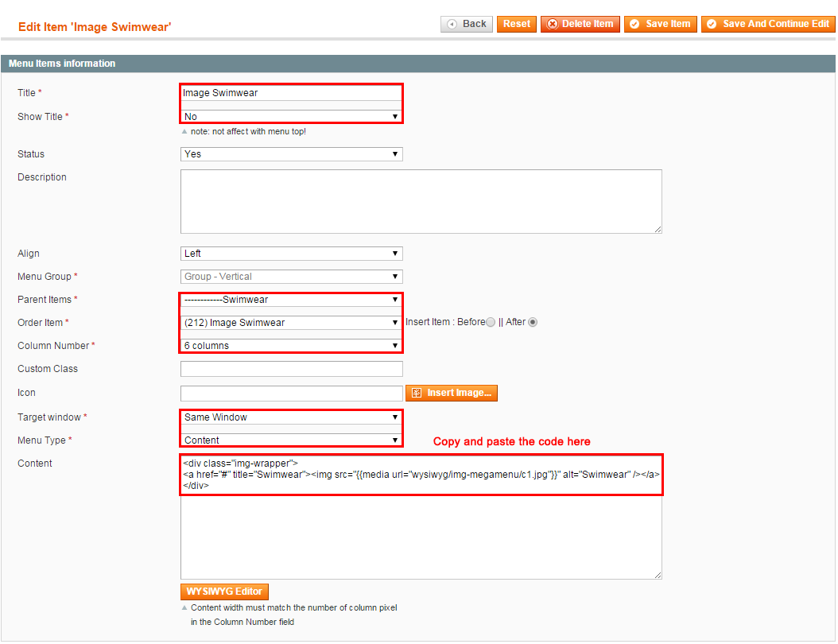This screenshot has height=644, width=838.
Task: Select the After insert radio button
Action: [533, 322]
